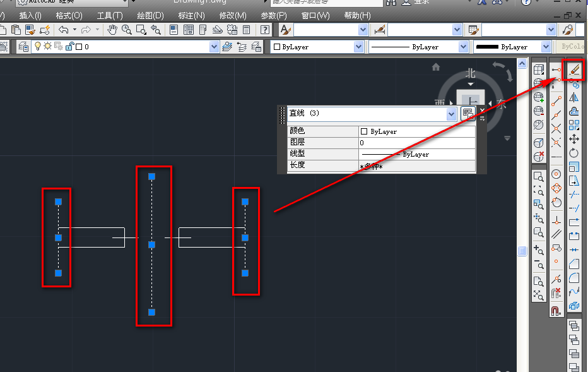The image size is (588, 372).
Task: Toggle layer 0 on/off lightbulb
Action: point(37,46)
